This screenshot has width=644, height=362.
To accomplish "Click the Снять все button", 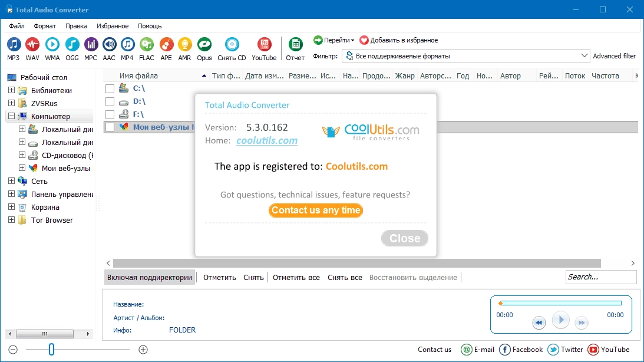I will (345, 277).
